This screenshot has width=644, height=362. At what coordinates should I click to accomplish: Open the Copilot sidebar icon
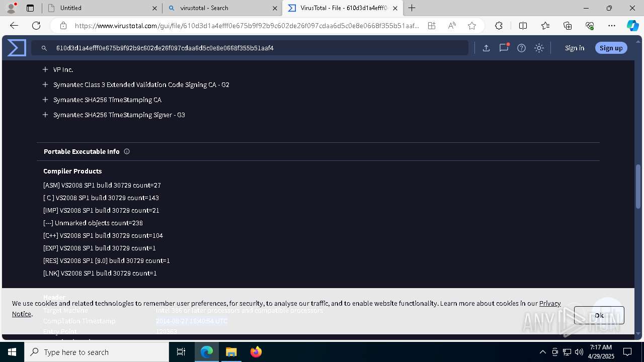tap(632, 26)
